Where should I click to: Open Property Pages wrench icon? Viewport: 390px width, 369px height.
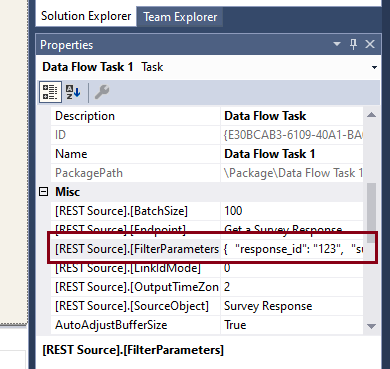[102, 92]
